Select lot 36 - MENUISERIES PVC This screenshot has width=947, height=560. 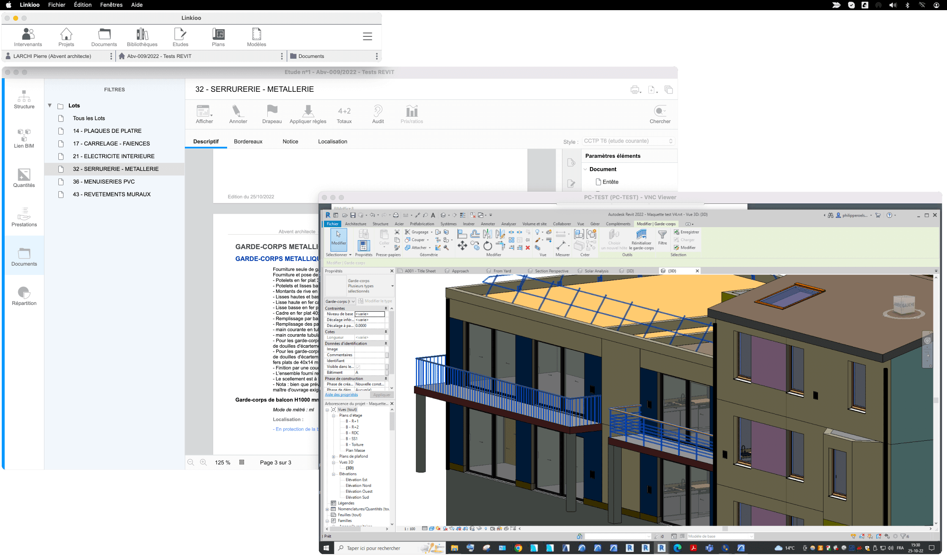104,181
